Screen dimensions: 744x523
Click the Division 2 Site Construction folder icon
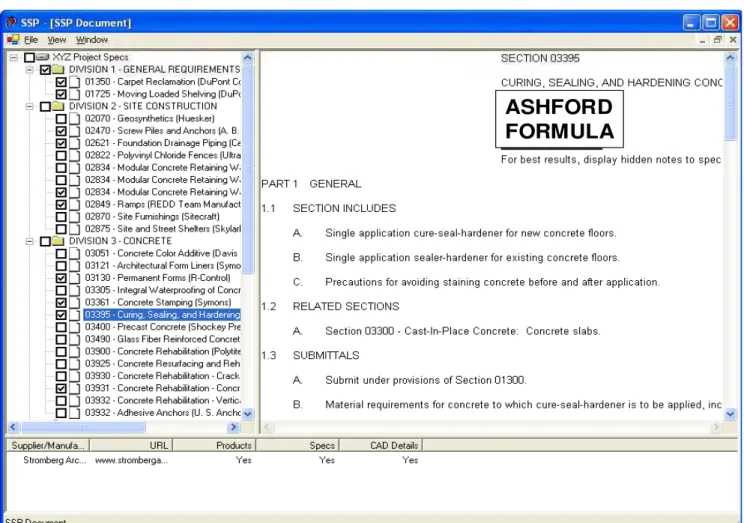pyautogui.click(x=58, y=106)
